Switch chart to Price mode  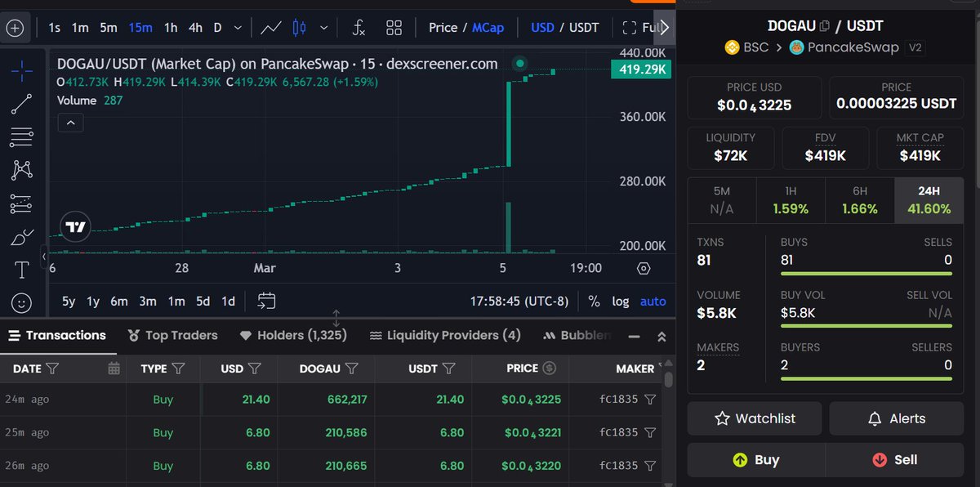click(443, 28)
